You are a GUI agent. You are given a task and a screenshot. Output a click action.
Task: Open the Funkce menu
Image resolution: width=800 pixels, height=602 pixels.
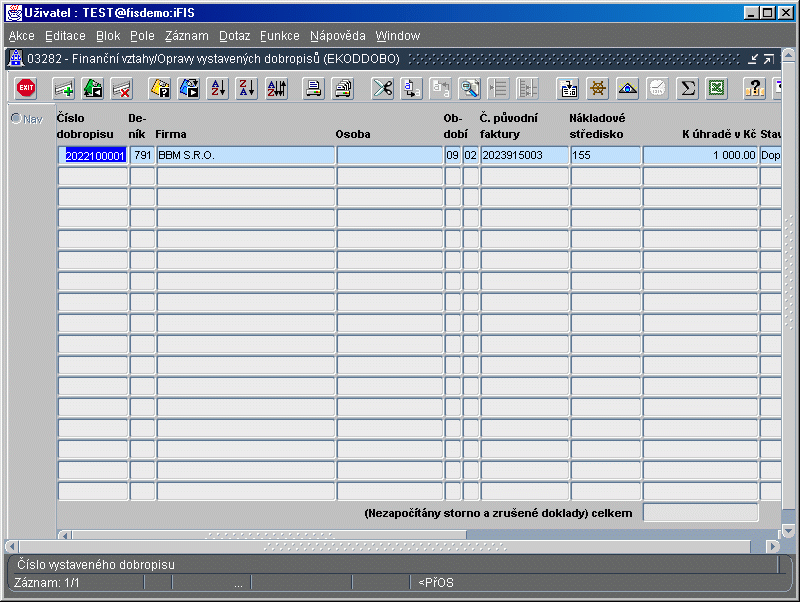coord(280,36)
